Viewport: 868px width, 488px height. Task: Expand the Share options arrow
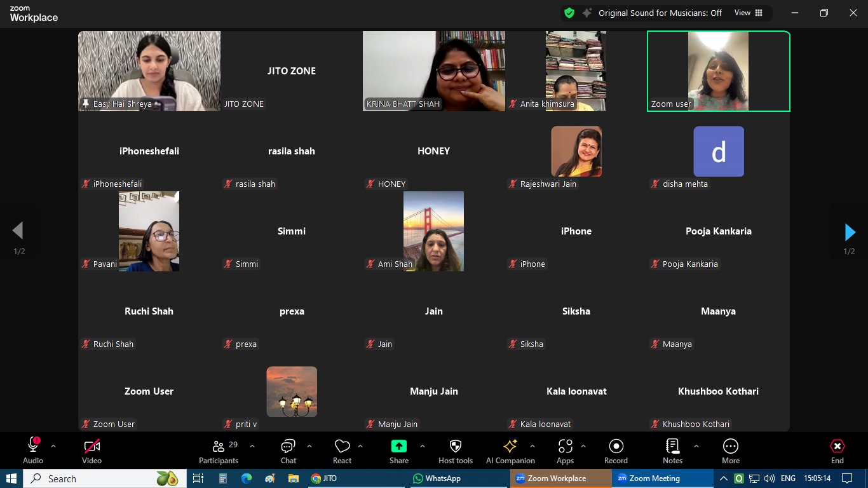click(423, 446)
